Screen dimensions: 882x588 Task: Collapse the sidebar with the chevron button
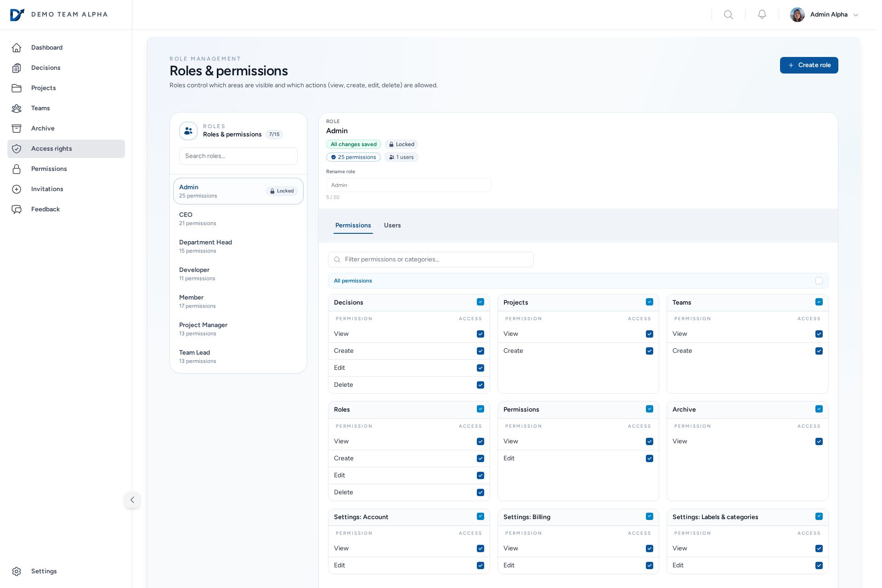(x=132, y=500)
